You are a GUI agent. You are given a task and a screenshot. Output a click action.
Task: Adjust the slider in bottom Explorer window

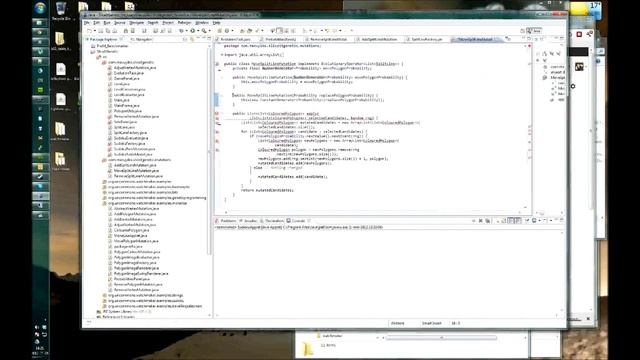tap(441, 338)
